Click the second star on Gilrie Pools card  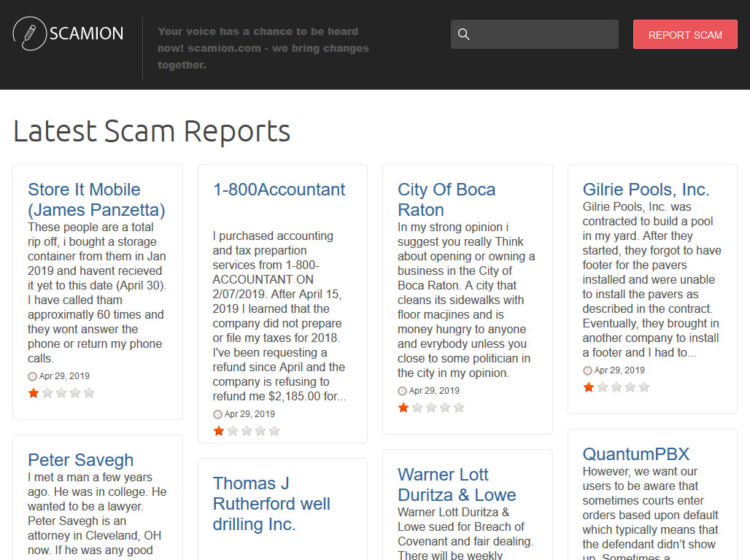602,387
